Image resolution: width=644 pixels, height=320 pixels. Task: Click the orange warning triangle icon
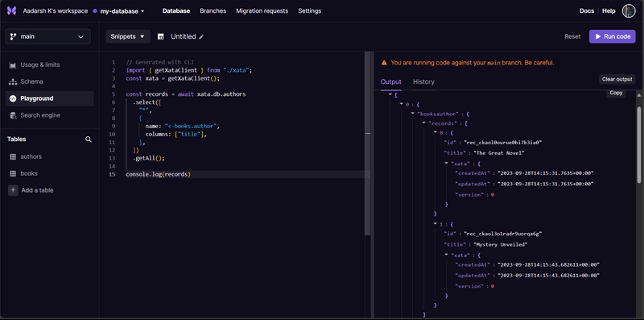384,63
